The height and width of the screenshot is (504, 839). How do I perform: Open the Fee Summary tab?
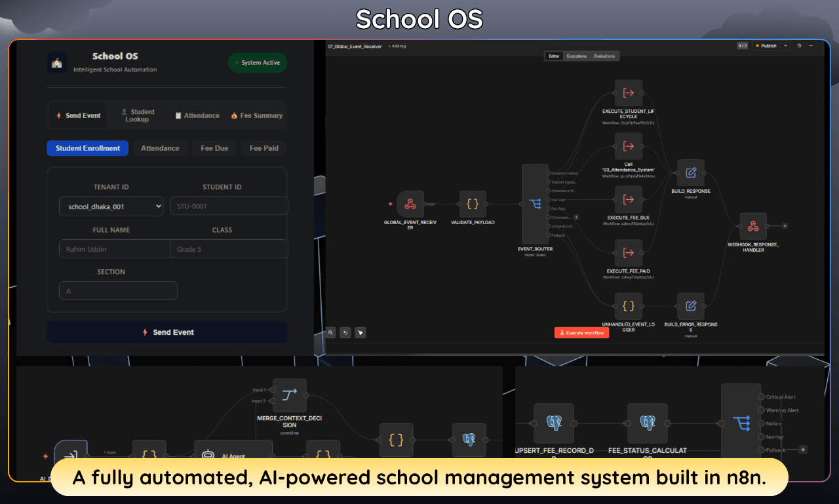point(256,115)
